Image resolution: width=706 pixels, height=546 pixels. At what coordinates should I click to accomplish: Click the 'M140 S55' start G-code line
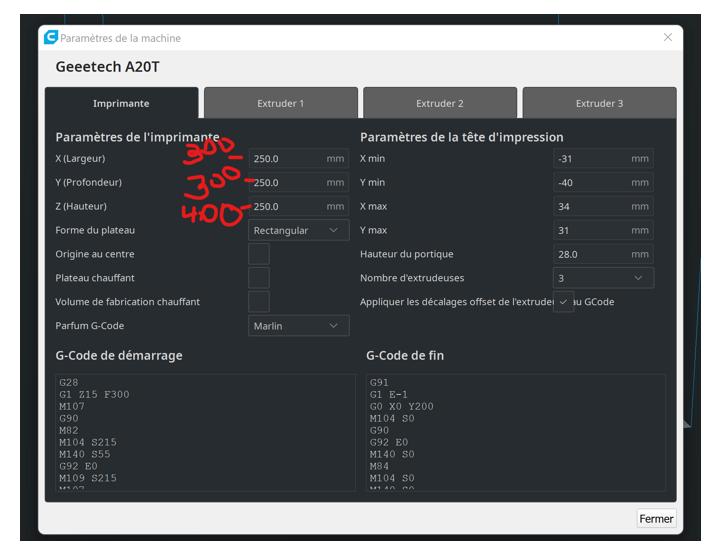pos(85,454)
